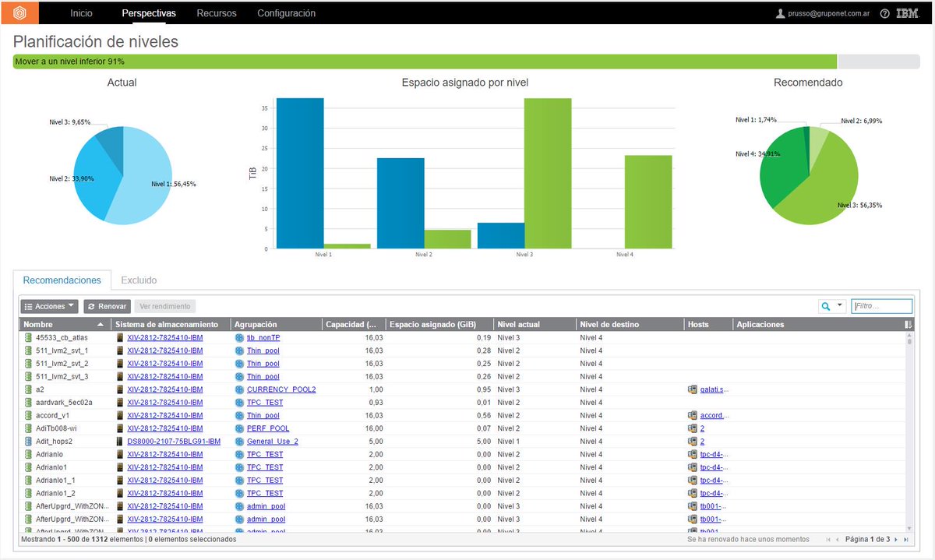
Task: Click the user profile icon beside prusso@gruponet.com.ar
Action: 780,13
